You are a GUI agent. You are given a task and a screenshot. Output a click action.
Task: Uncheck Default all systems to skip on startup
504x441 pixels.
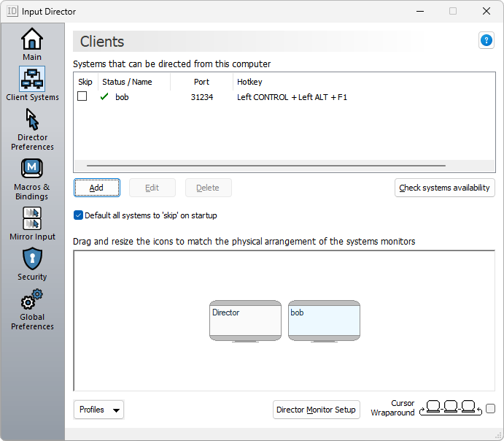79,215
